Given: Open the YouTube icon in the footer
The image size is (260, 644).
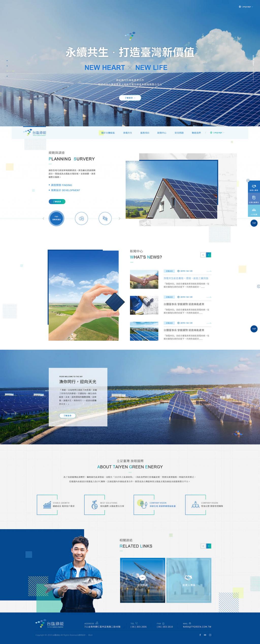Looking at the screenshot, I should click(x=205, y=635).
